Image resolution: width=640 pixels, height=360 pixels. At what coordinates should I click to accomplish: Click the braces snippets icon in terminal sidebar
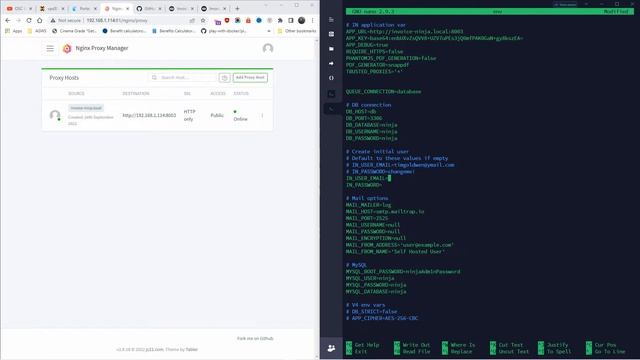[331, 78]
